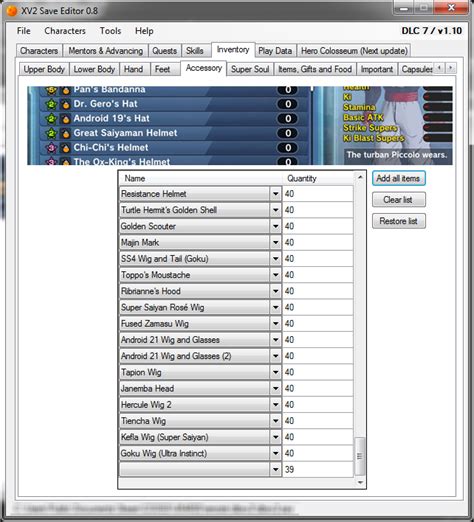Expand the Fused Zamasu Wig dropdown
This screenshot has height=522, width=474.
coord(275,324)
